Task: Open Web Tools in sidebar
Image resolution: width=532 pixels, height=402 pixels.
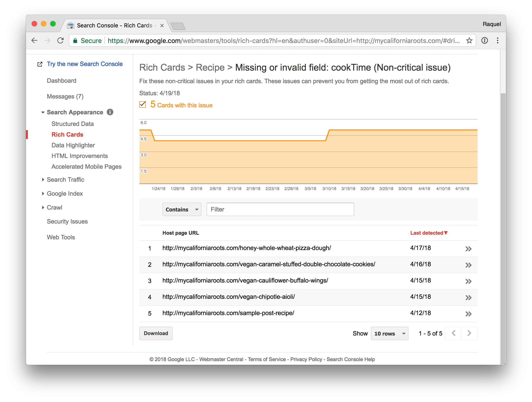Action: [61, 237]
